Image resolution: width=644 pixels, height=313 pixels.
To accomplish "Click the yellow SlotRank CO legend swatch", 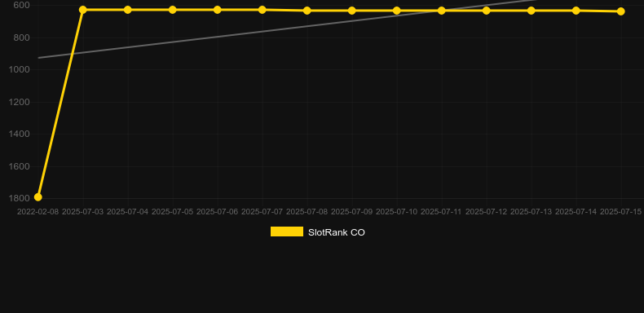I will (287, 231).
